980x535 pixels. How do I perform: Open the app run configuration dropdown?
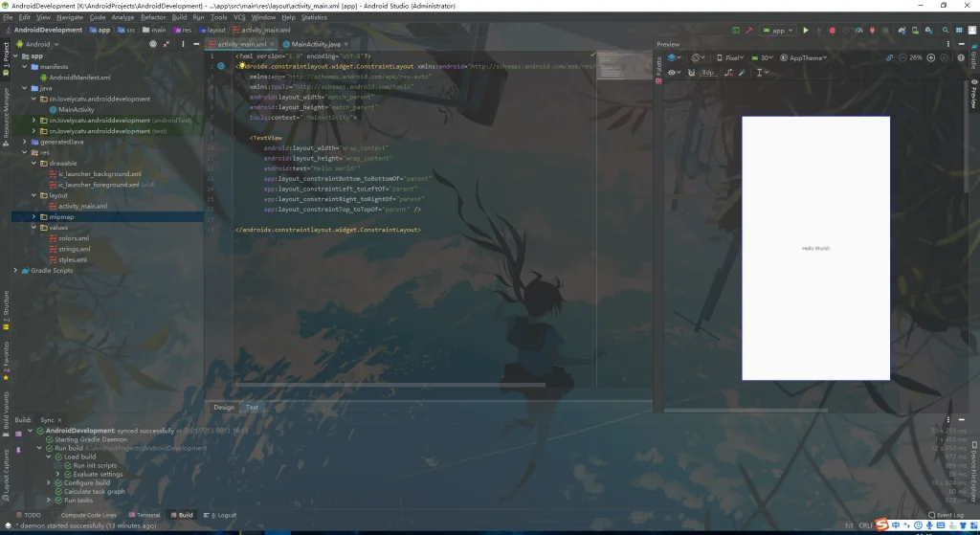(777, 30)
